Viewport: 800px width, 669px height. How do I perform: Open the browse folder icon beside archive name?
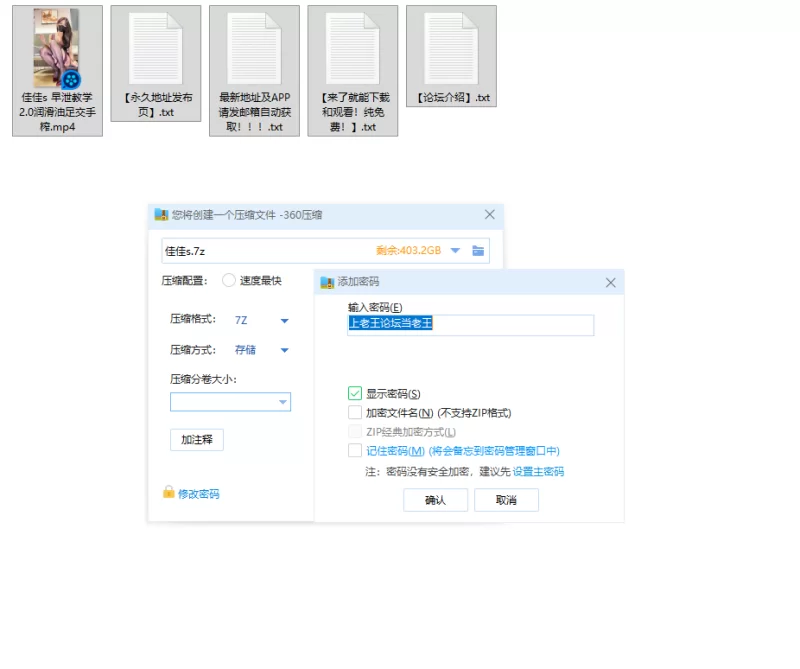pyautogui.click(x=478, y=251)
